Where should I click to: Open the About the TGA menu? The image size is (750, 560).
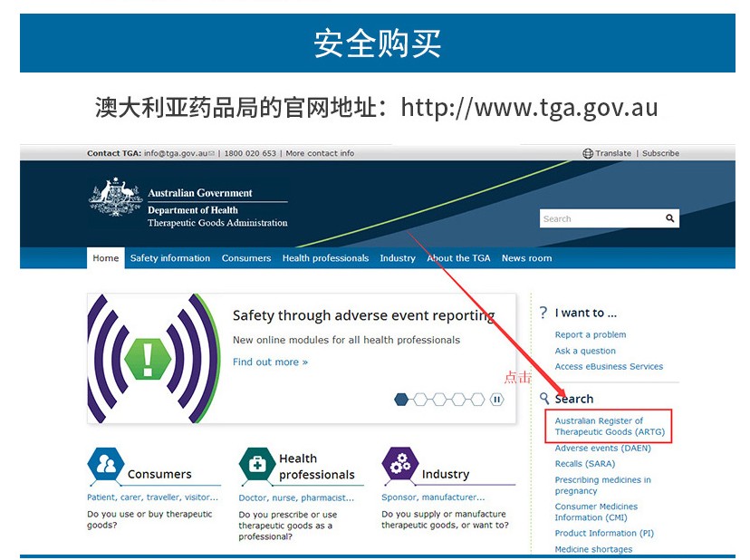pyautogui.click(x=458, y=258)
